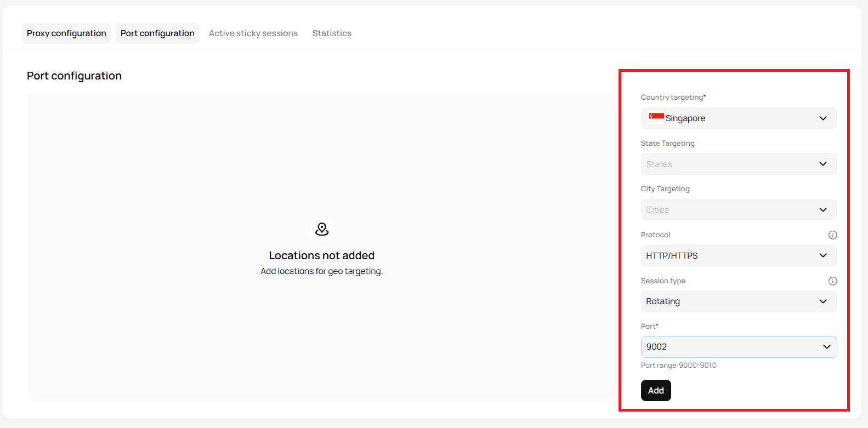Click the Add button
The height and width of the screenshot is (428, 868).
(x=656, y=391)
